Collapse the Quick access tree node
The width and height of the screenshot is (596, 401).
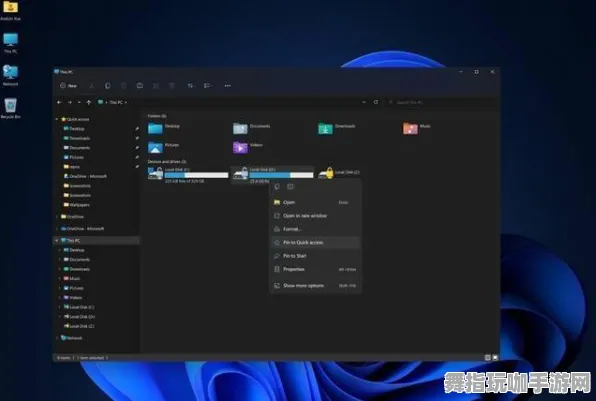[x=57, y=119]
